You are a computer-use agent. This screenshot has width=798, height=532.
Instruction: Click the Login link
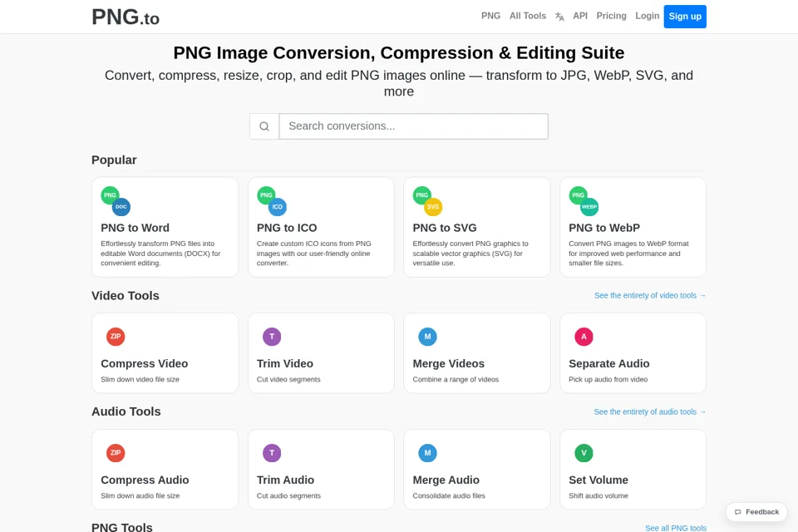point(648,17)
